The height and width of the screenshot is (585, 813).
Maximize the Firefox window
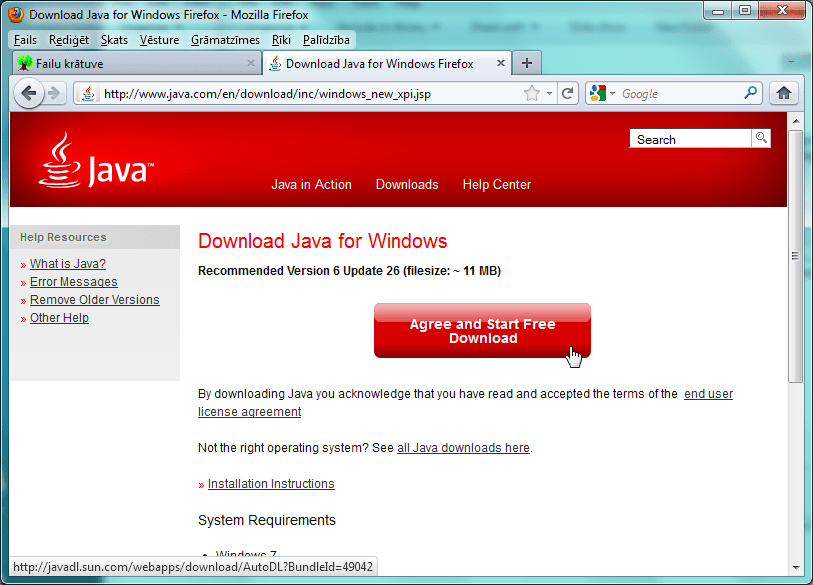(x=745, y=10)
